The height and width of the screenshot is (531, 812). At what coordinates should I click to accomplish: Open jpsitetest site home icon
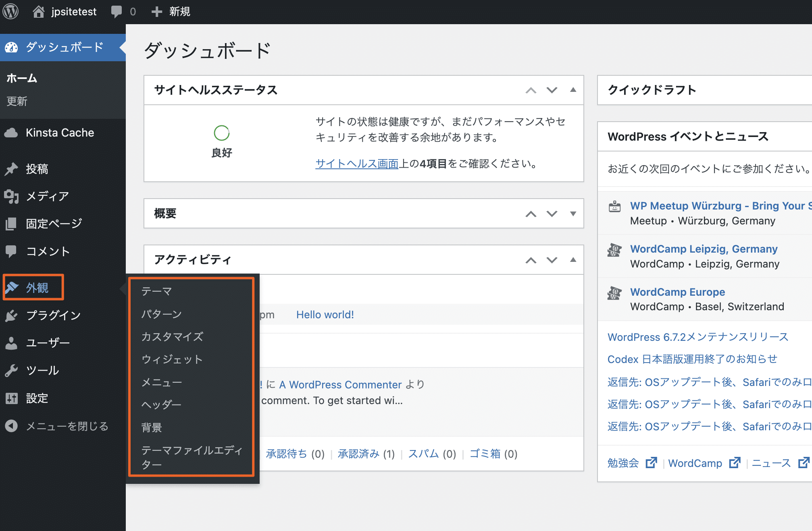(39, 11)
